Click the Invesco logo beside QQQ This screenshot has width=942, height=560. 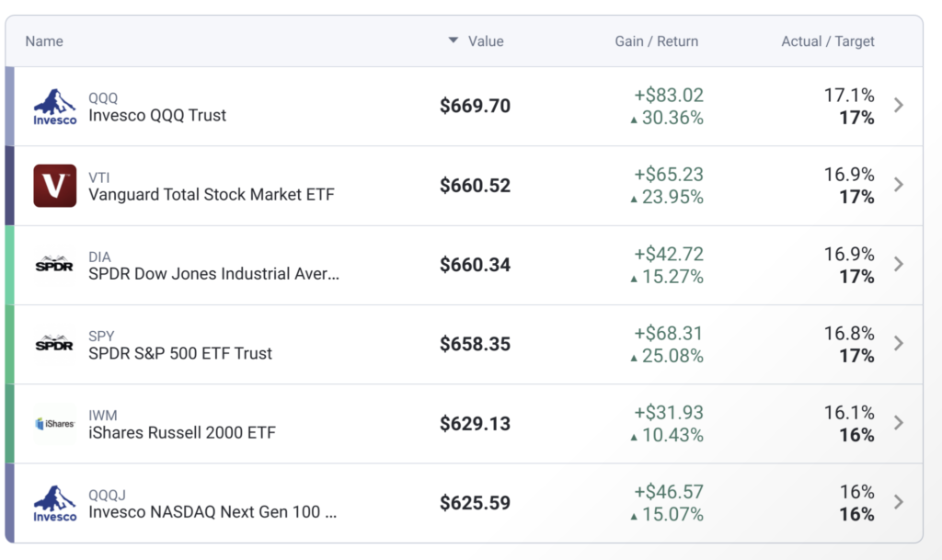(55, 107)
